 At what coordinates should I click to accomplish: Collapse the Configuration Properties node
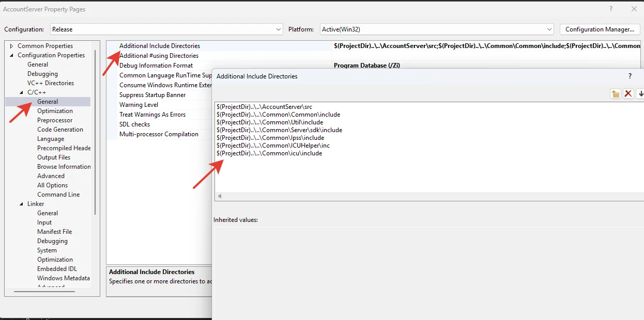pyautogui.click(x=12, y=55)
